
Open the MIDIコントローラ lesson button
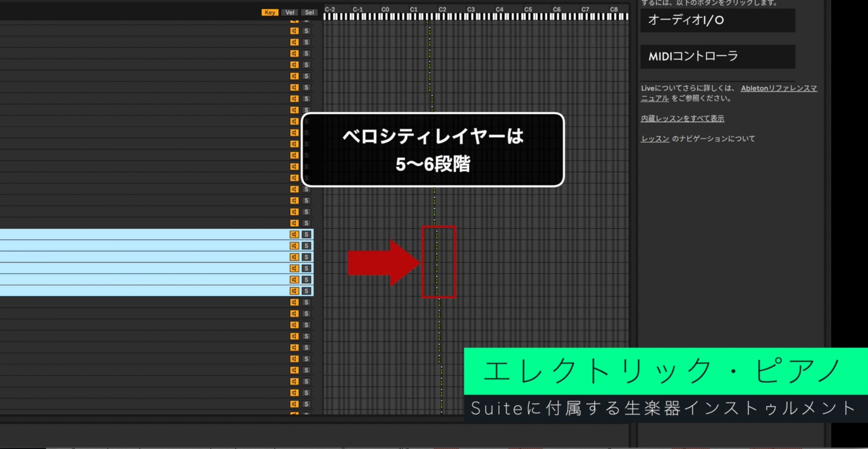pyautogui.click(x=717, y=57)
